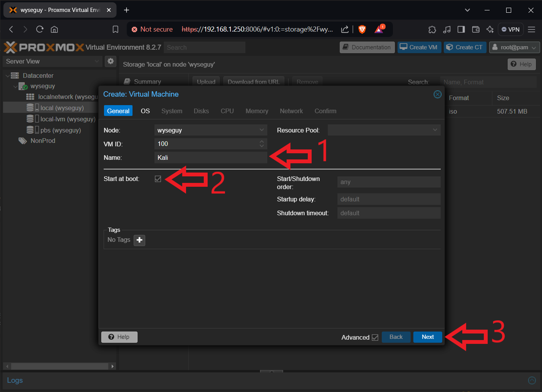Open the tab search dropdown arrow
542x392 pixels.
(467, 10)
